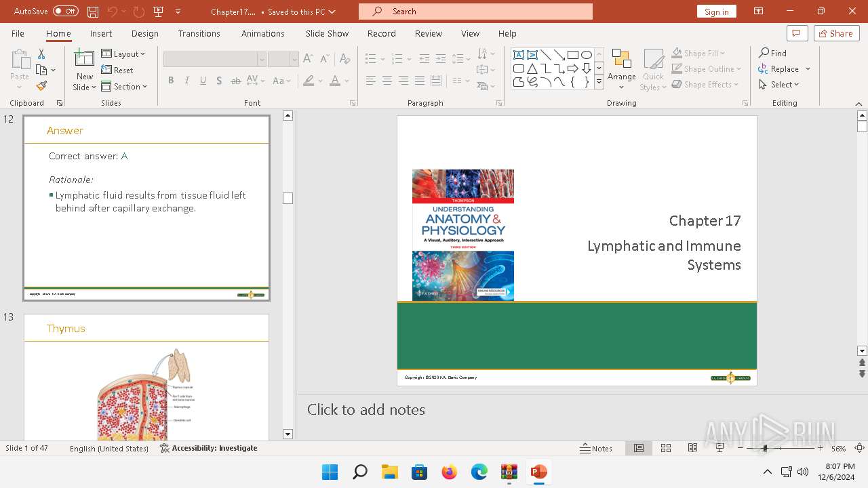Switch to the Design tab
The width and height of the screenshot is (868, 488).
144,33
